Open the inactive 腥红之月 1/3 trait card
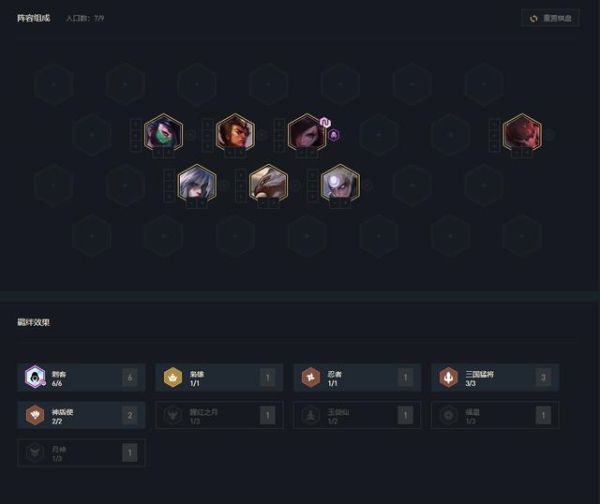 pos(219,415)
